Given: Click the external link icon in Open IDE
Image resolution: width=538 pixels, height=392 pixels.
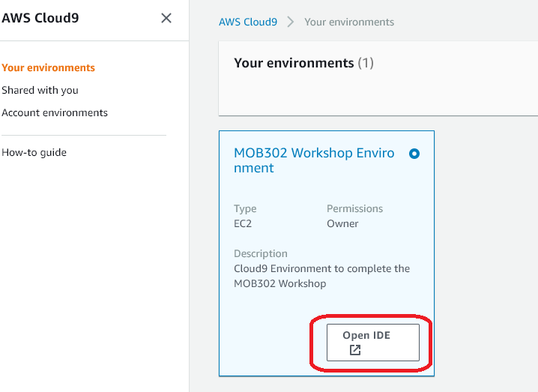Looking at the screenshot, I should click(x=355, y=350).
